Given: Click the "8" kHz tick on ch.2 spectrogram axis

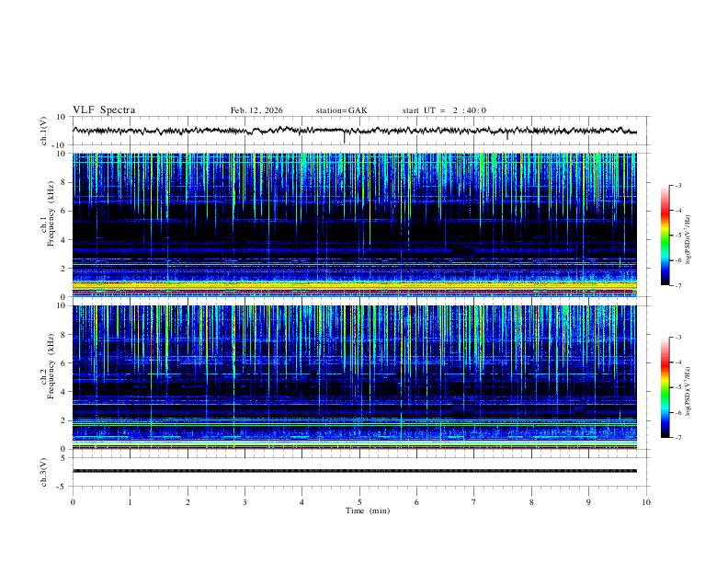Looking at the screenshot, I should (63, 335).
